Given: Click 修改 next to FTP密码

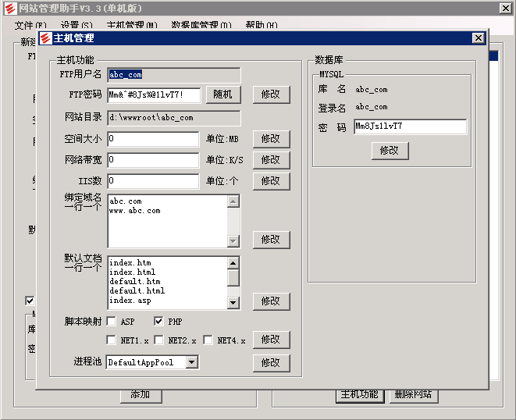Looking at the screenshot, I should [x=271, y=94].
